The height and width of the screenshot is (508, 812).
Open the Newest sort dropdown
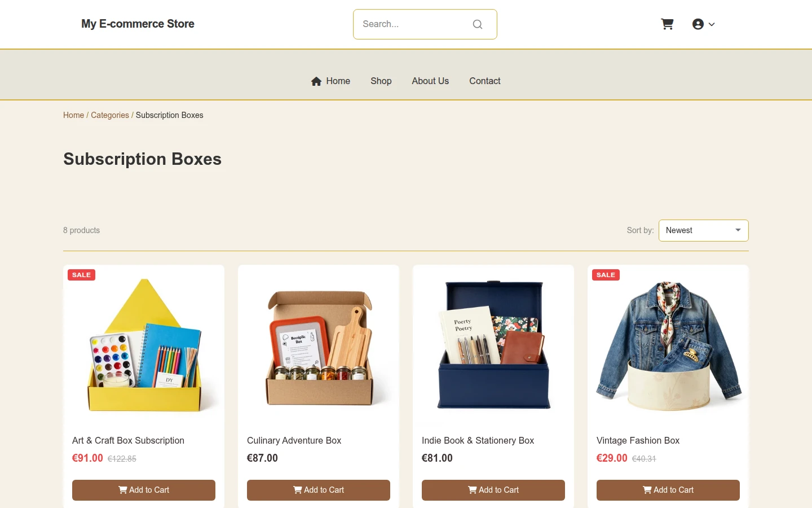(x=703, y=230)
